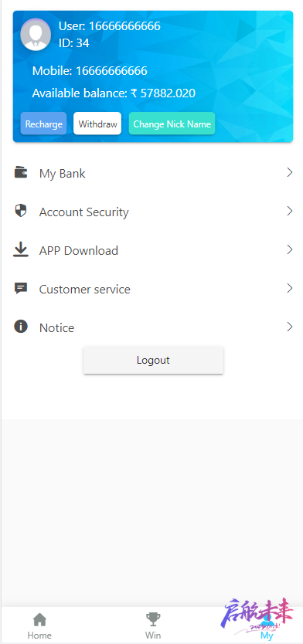Open APP Download chevron arrow

point(290,249)
